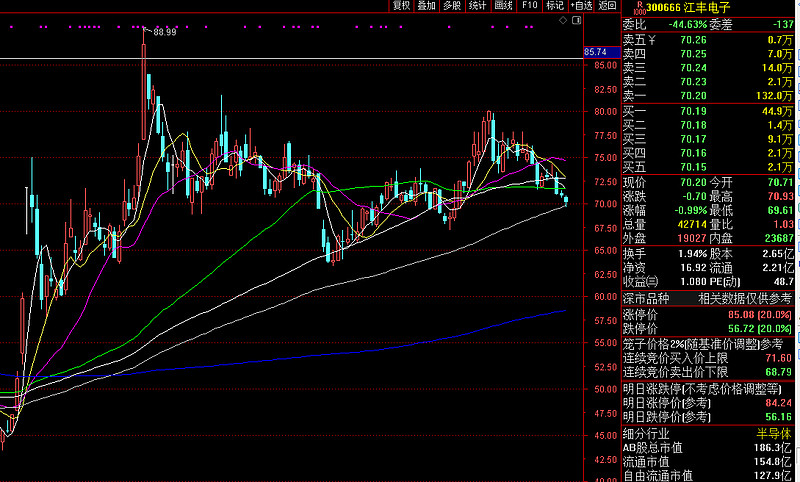Click 返回 to go back
The image size is (800, 482).
tap(607, 6)
